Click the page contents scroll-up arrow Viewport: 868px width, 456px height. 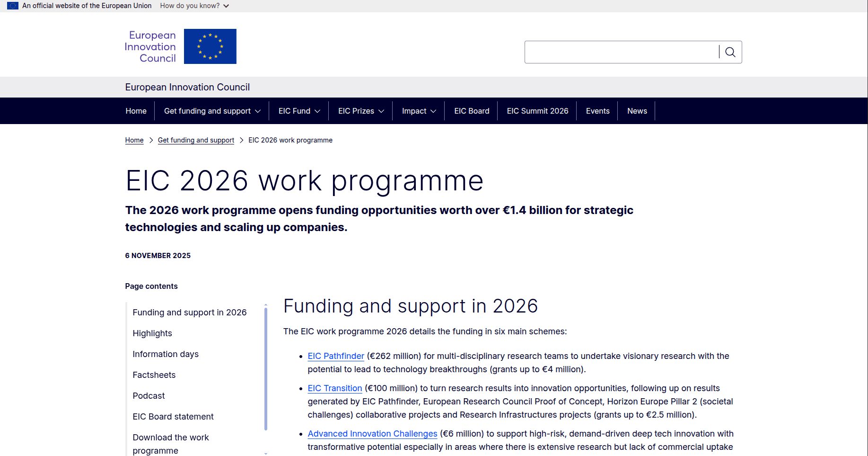tap(266, 304)
